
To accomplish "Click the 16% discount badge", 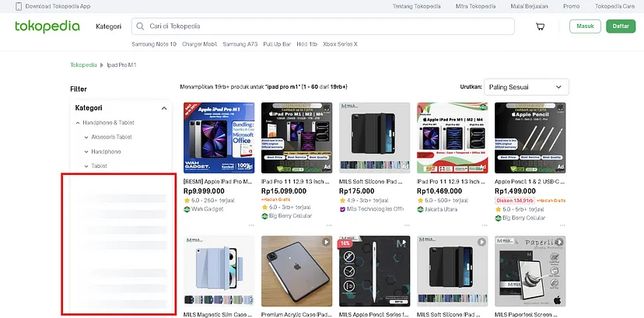I will pyautogui.click(x=345, y=243).
